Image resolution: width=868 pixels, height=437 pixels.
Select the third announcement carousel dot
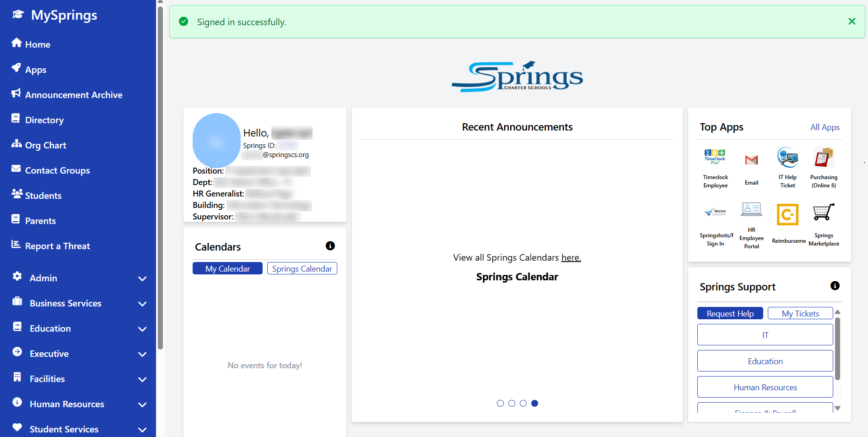click(x=523, y=403)
